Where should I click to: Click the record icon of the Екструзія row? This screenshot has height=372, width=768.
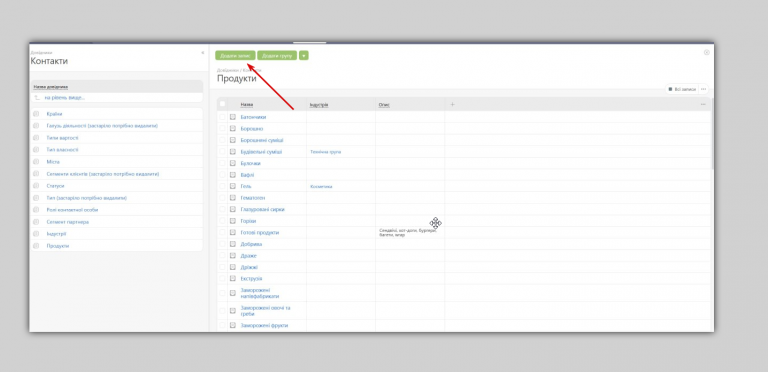[233, 279]
